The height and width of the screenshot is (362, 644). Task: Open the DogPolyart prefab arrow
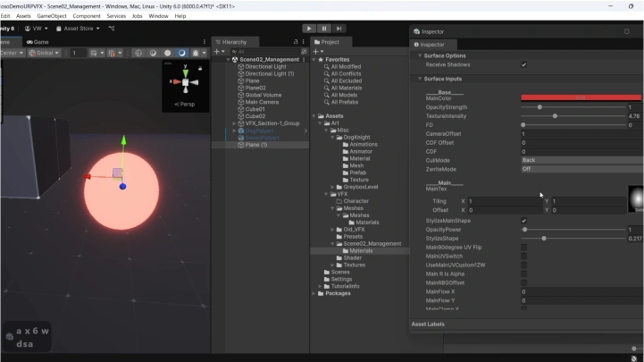pos(305,130)
